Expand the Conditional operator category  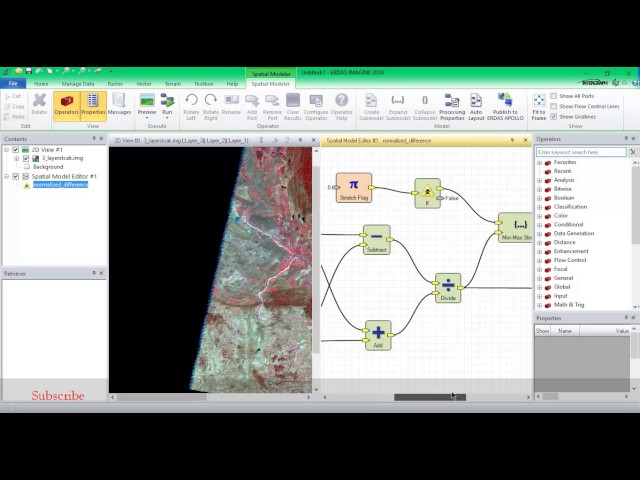point(540,224)
